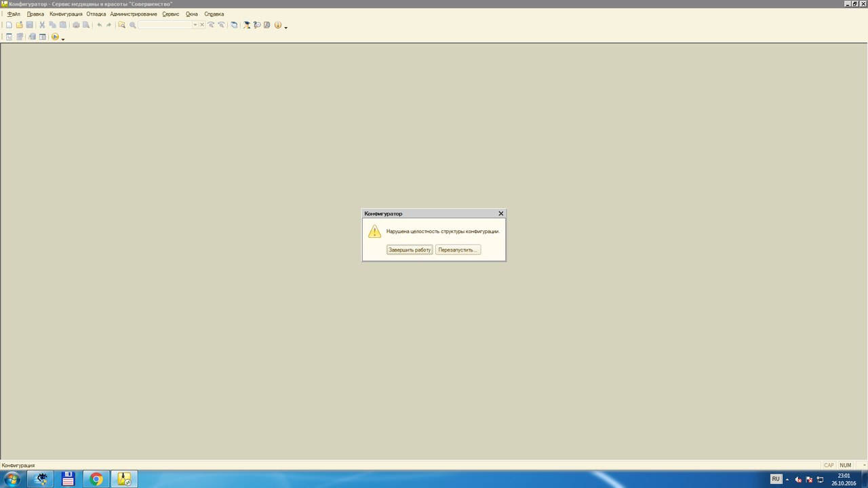
Task: Click the 'Завершить работу' button in the dialog
Action: 410,250
